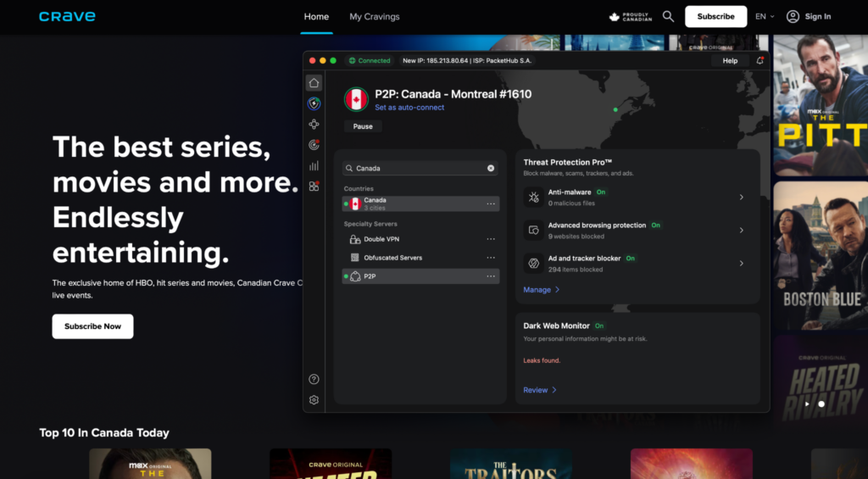Click the Crave logo
The height and width of the screenshot is (479, 868).
67,17
